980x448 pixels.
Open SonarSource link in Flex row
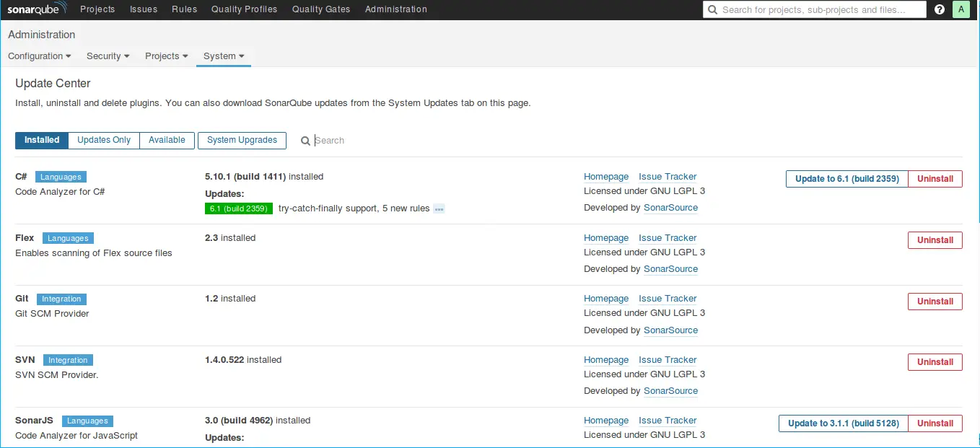click(x=670, y=269)
